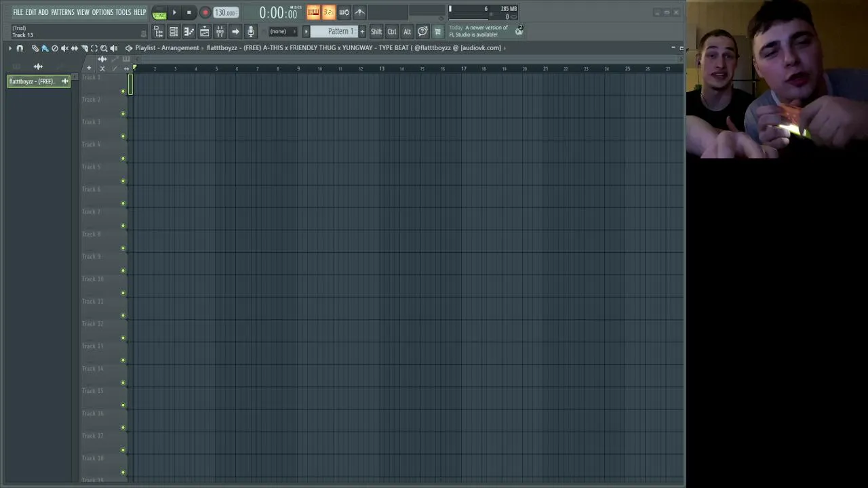Click the CPU and memory meter panel
Image resolution: width=868 pixels, height=488 pixels.
483,12
